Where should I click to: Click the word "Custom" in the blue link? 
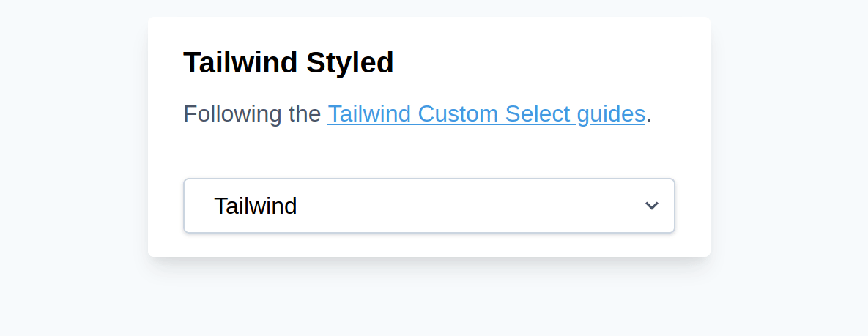(x=459, y=114)
